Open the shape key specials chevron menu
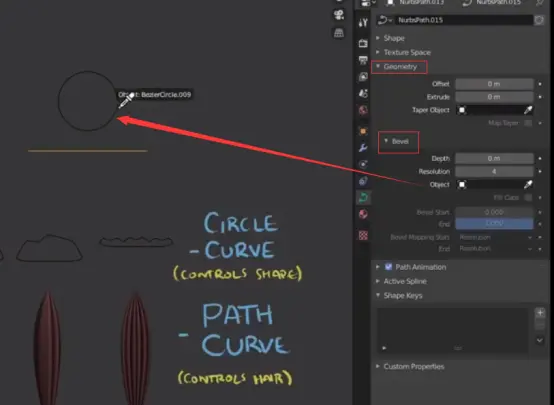 tap(540, 340)
